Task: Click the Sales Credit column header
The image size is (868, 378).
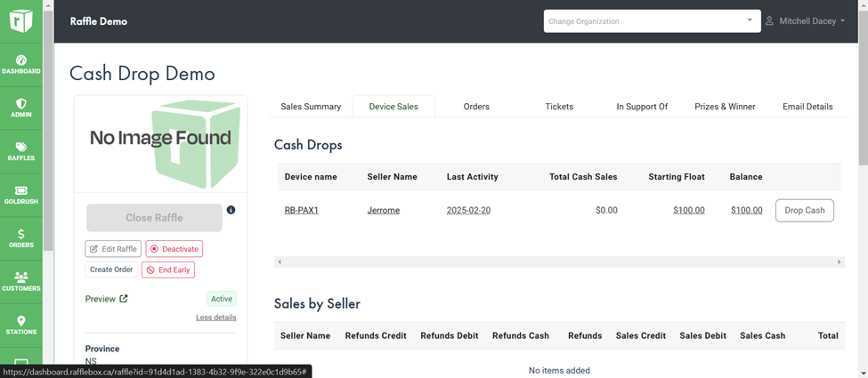Action: 641,335
